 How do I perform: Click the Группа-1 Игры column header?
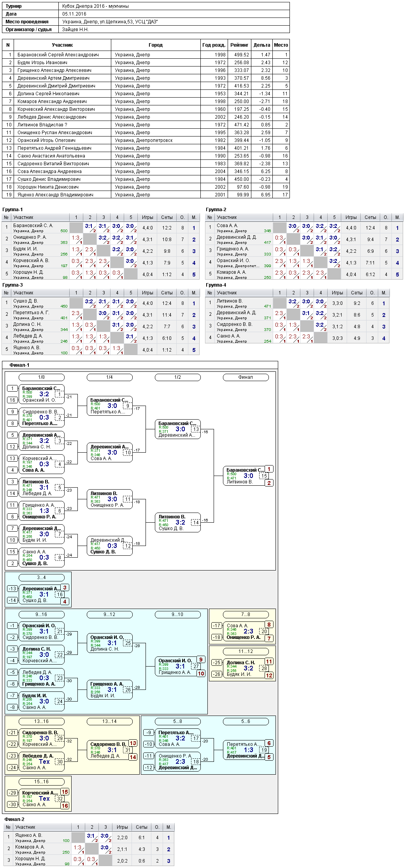pyautogui.click(x=147, y=217)
